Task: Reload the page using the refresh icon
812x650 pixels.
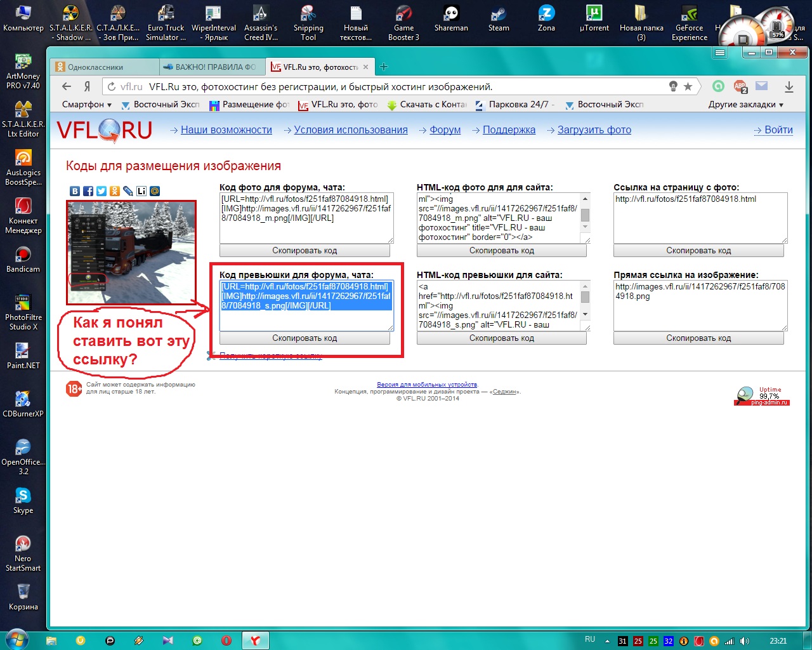Action: coord(112,87)
